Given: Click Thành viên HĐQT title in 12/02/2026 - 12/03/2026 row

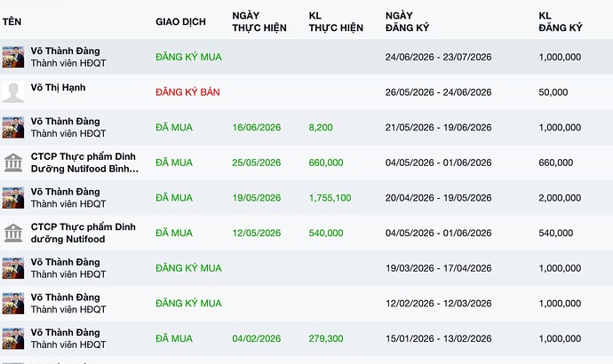Looking at the screenshot, I should click(x=68, y=309).
